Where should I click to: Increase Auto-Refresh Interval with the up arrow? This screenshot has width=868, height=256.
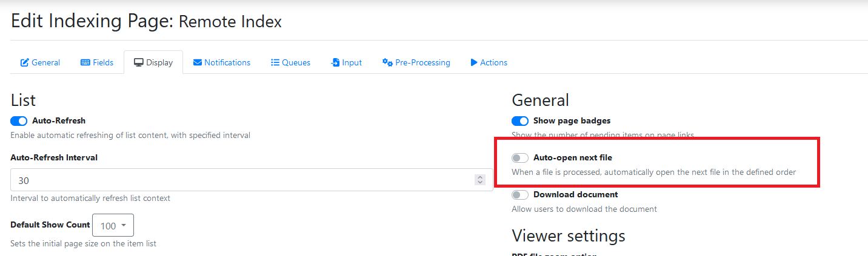tap(480, 177)
